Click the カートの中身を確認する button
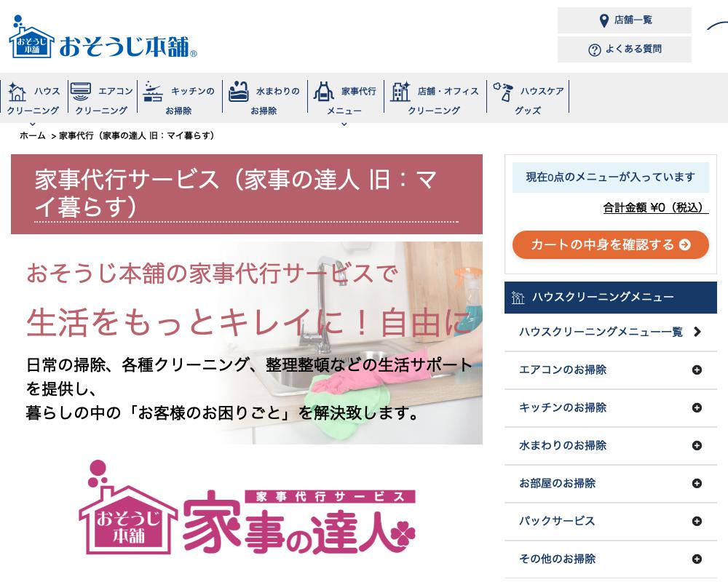The width and height of the screenshot is (728, 582). click(x=610, y=244)
